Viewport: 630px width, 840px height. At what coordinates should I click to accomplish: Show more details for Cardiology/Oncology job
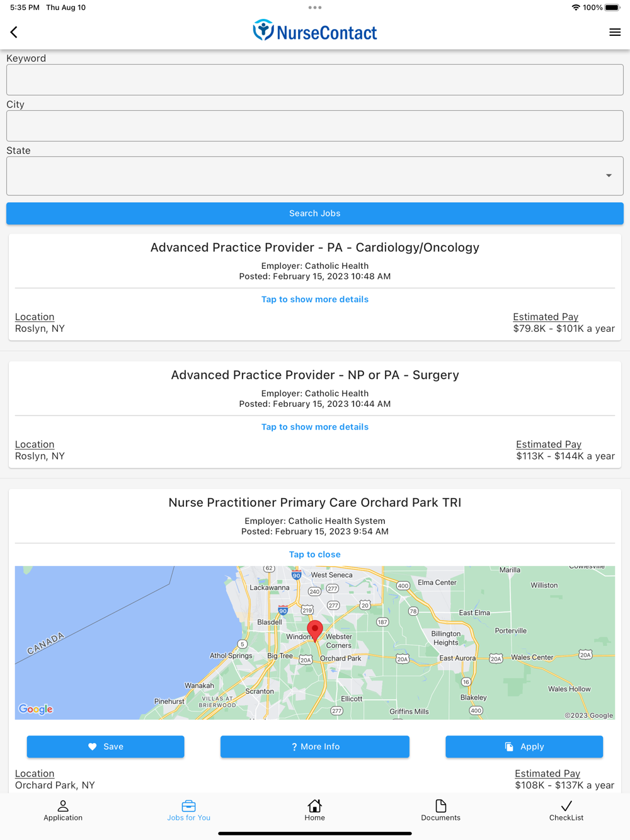coord(315,299)
